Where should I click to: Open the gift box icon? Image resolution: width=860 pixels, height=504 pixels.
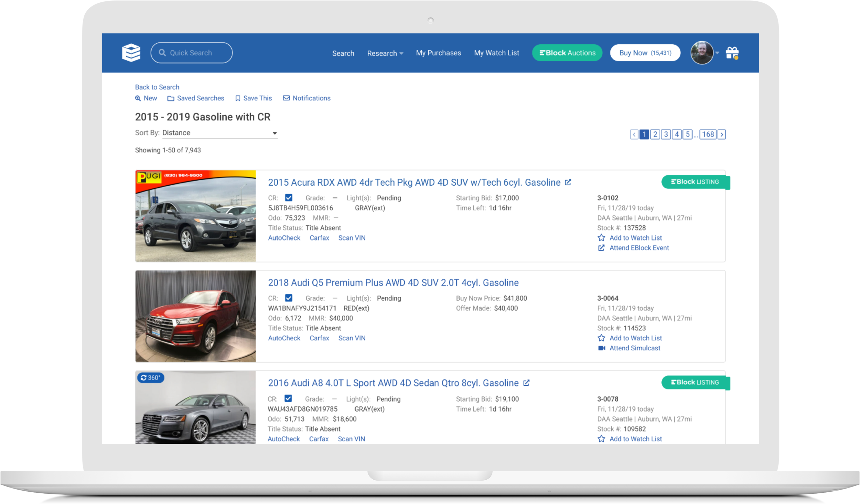coord(732,53)
